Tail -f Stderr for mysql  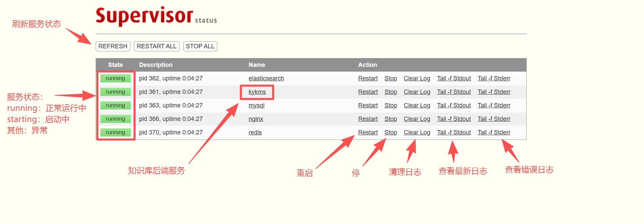click(x=494, y=105)
